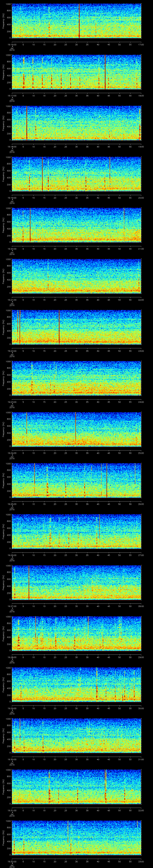Viewport: 153px width, 868px height.
Task: Click the 19:21:00 start time label
Action: (12, 300)
